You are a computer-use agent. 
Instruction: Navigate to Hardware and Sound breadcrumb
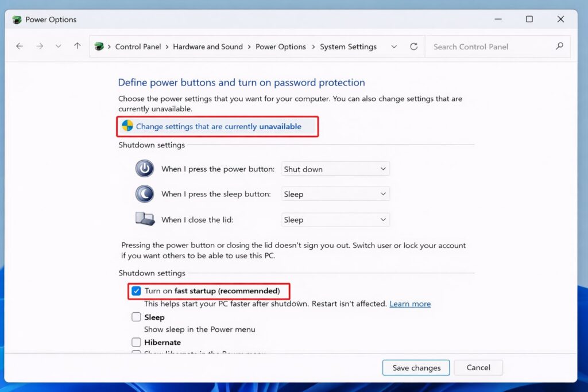pos(208,46)
